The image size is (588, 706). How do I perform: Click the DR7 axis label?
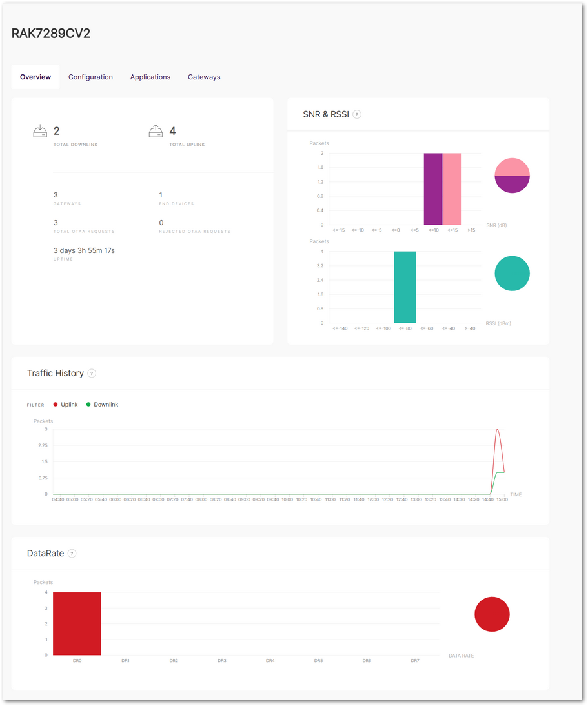(415, 661)
